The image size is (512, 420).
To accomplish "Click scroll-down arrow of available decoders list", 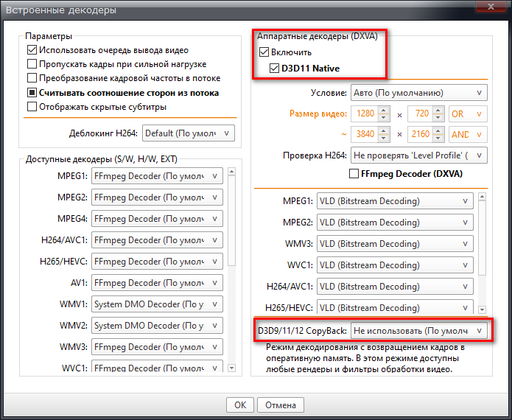I will click(231, 368).
